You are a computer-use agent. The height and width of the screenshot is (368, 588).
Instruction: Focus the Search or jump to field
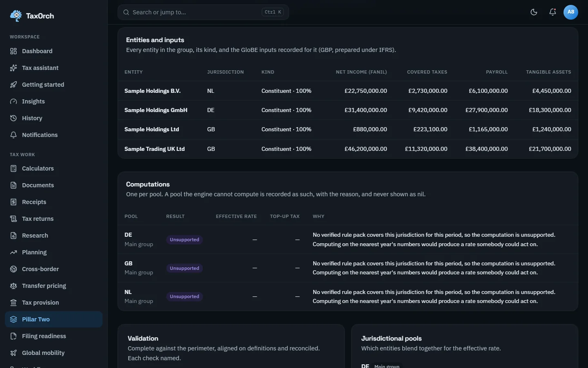(203, 12)
